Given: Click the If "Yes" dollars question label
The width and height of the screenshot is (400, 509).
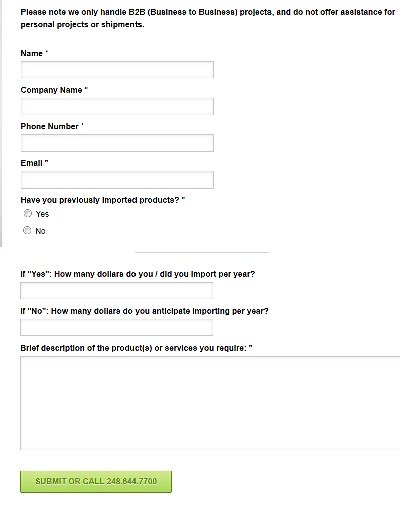Looking at the screenshot, I should point(138,274).
